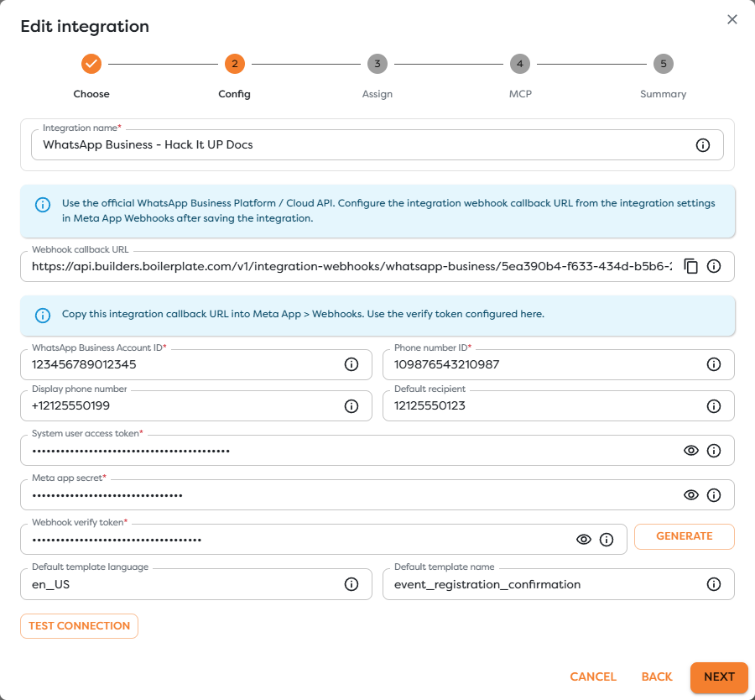This screenshot has height=700, width=755.
Task: Click the "Edit integration" heading
Action: [x=85, y=27]
